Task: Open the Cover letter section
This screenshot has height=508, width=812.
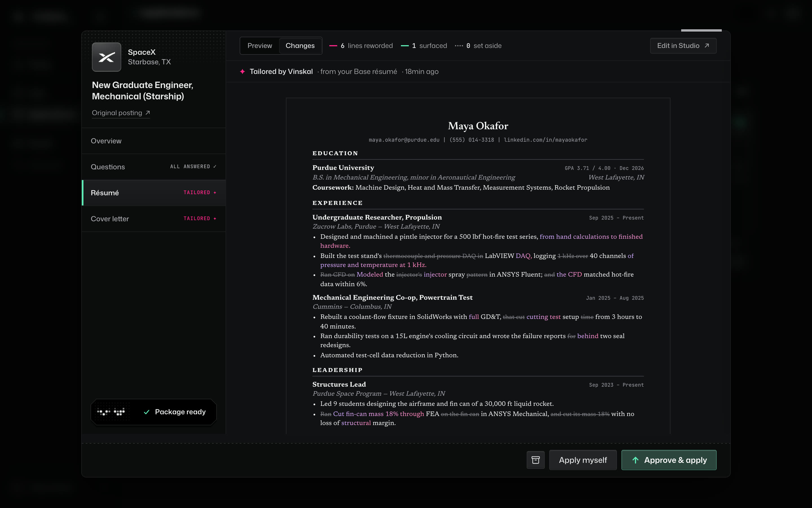Action: click(x=154, y=219)
